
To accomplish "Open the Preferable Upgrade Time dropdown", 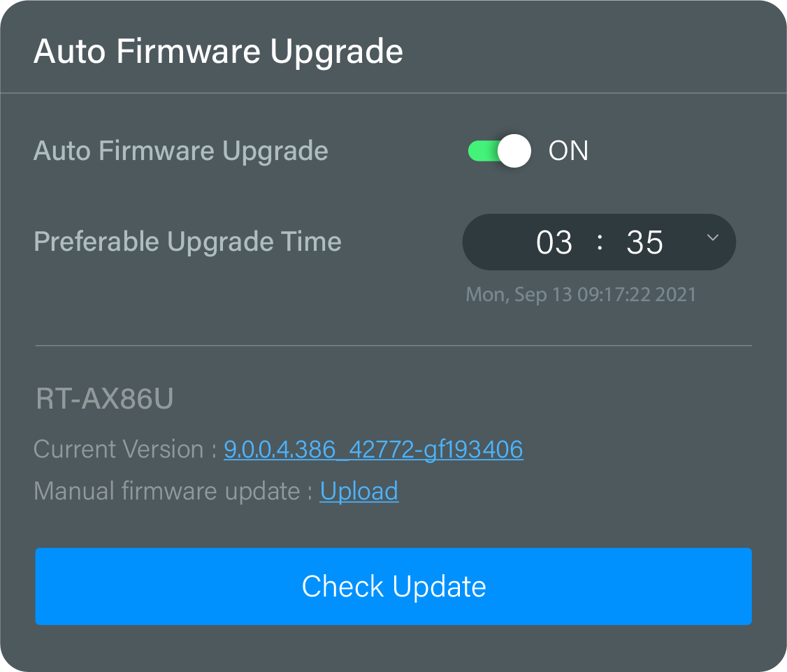I will point(712,238).
